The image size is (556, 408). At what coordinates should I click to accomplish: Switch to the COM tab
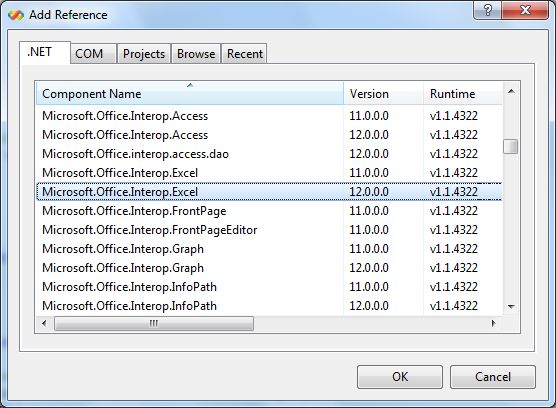point(93,54)
